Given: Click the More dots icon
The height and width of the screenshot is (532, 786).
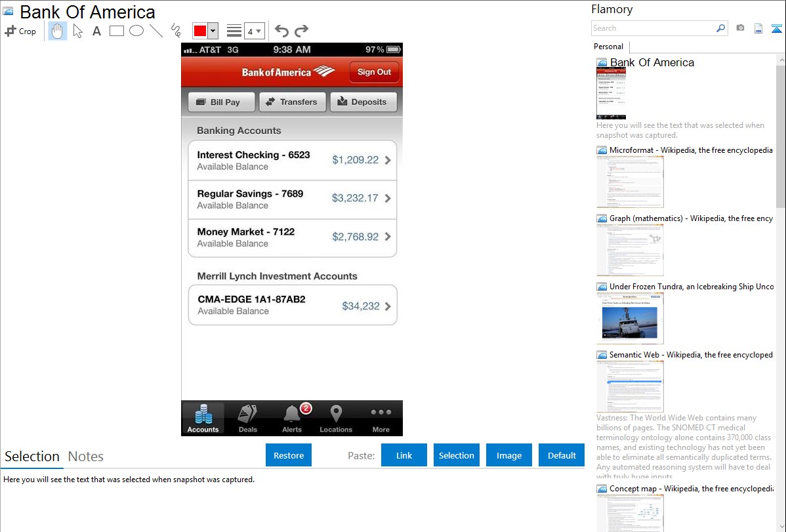Looking at the screenshot, I should tap(381, 412).
